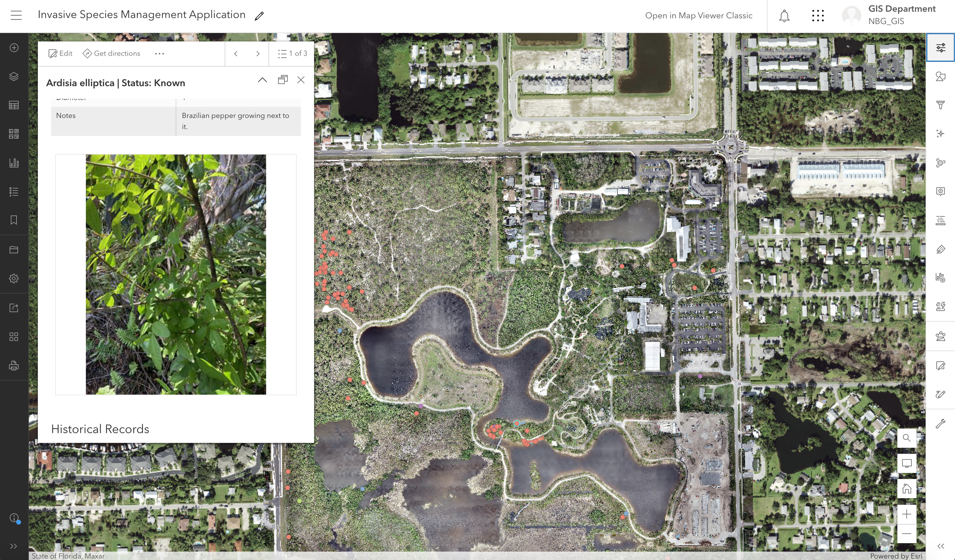Open the app launcher grid
955x560 pixels.
(818, 16)
